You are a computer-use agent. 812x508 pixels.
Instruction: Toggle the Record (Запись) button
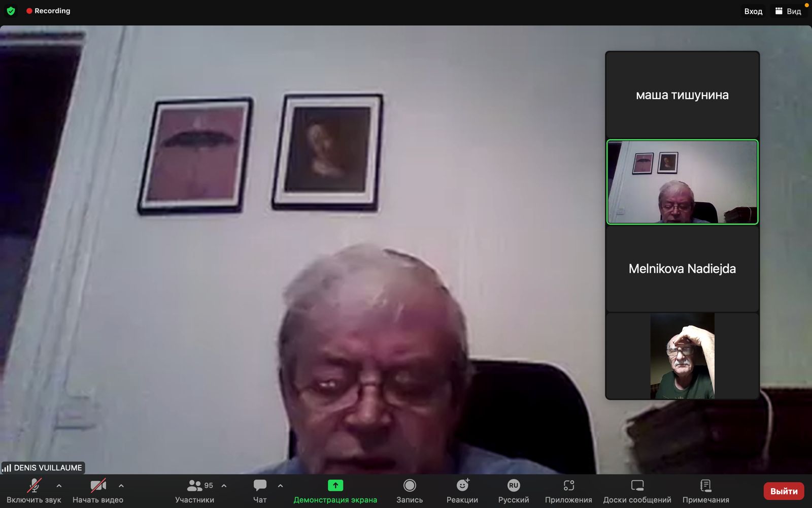(410, 486)
